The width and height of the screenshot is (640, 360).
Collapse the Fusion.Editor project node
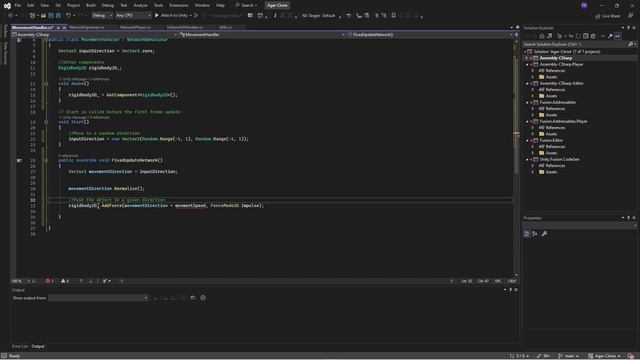tap(527, 140)
